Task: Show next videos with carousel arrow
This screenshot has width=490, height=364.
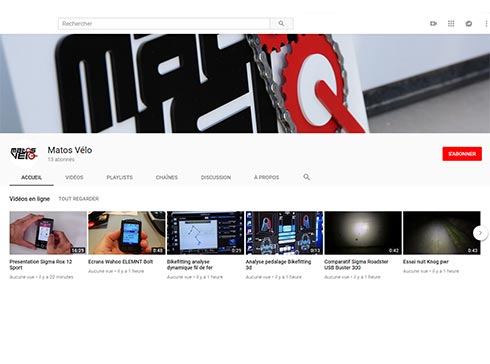Action: (x=480, y=233)
